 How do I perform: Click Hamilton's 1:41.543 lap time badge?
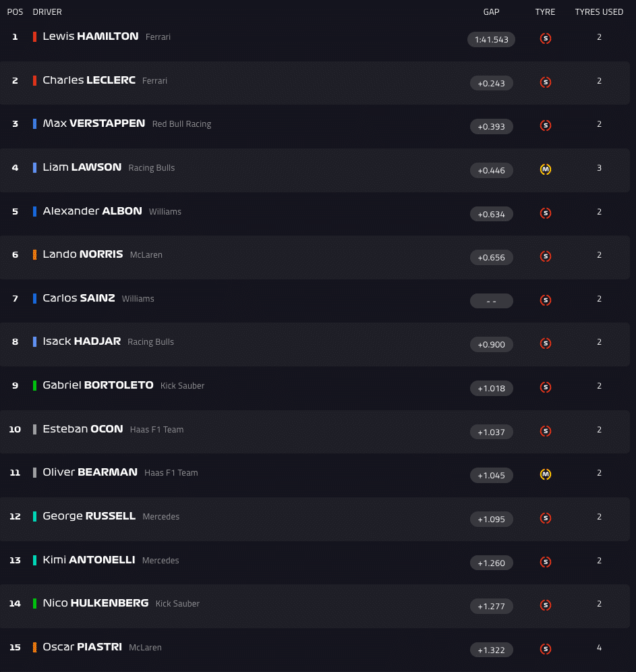tap(491, 39)
